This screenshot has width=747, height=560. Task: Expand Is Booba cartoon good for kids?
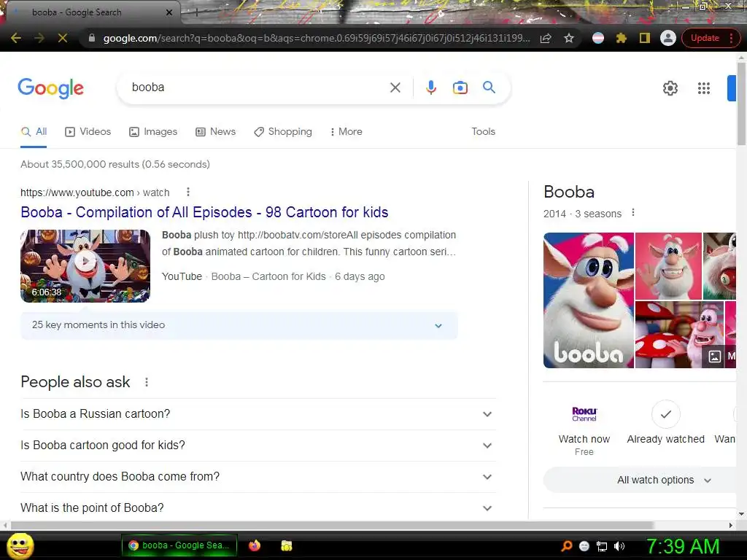click(x=258, y=446)
